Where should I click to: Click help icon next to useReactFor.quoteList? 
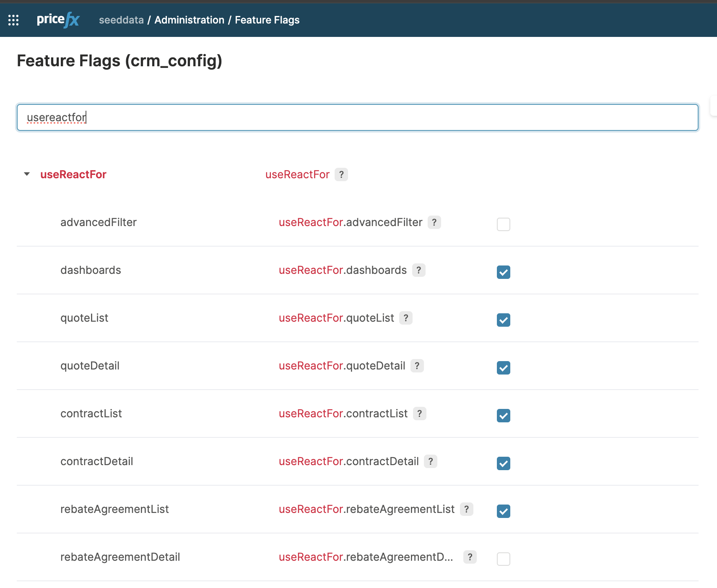click(x=405, y=318)
